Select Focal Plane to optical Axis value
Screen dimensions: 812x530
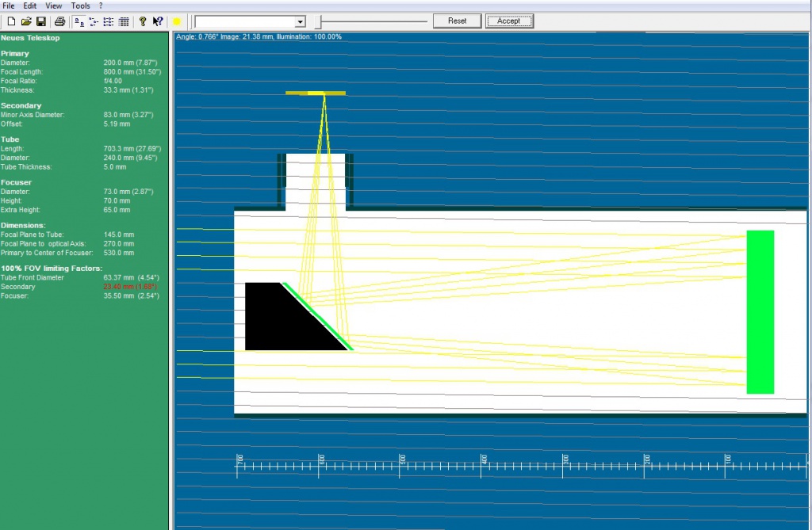[119, 244]
